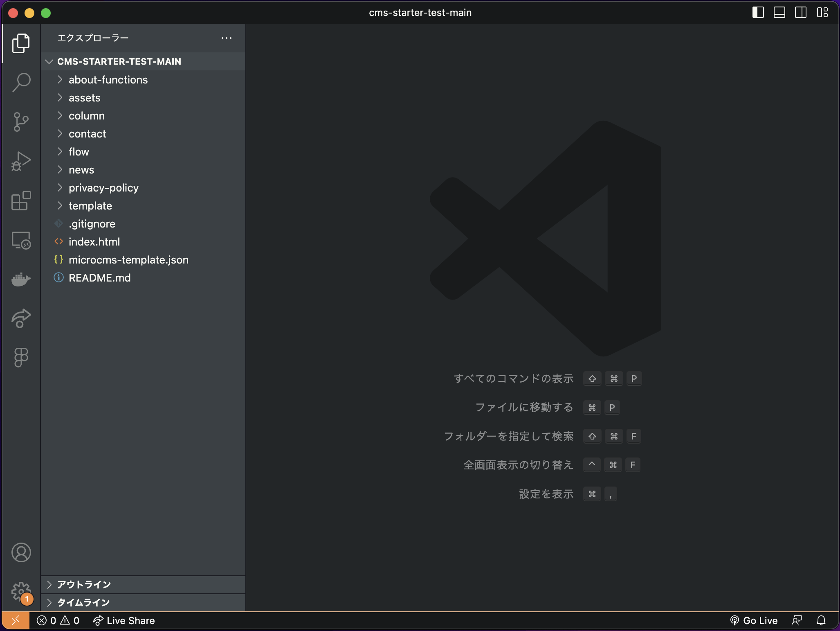The height and width of the screenshot is (631, 840).
Task: Click the window title cms-starter-test-main
Action: pyautogui.click(x=420, y=13)
